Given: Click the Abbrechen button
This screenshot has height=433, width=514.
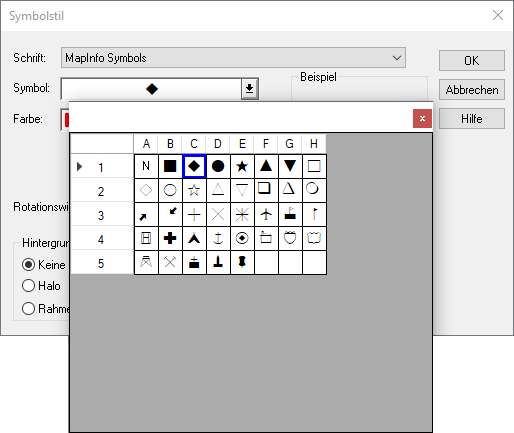Looking at the screenshot, I should (472, 90).
